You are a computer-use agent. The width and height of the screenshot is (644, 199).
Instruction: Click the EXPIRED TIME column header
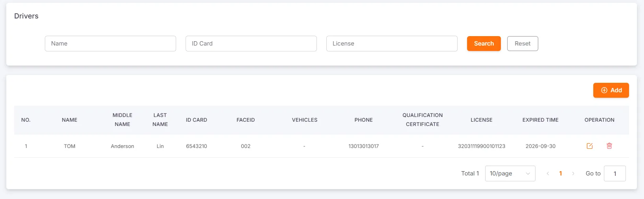(x=541, y=120)
